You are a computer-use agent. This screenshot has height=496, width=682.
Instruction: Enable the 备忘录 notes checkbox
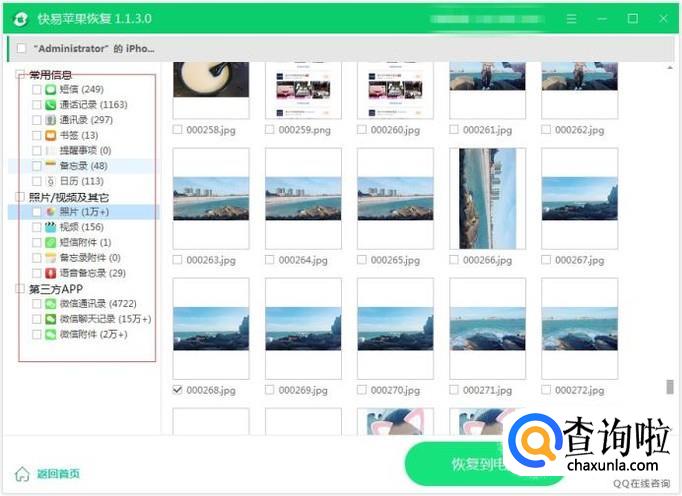point(37,166)
